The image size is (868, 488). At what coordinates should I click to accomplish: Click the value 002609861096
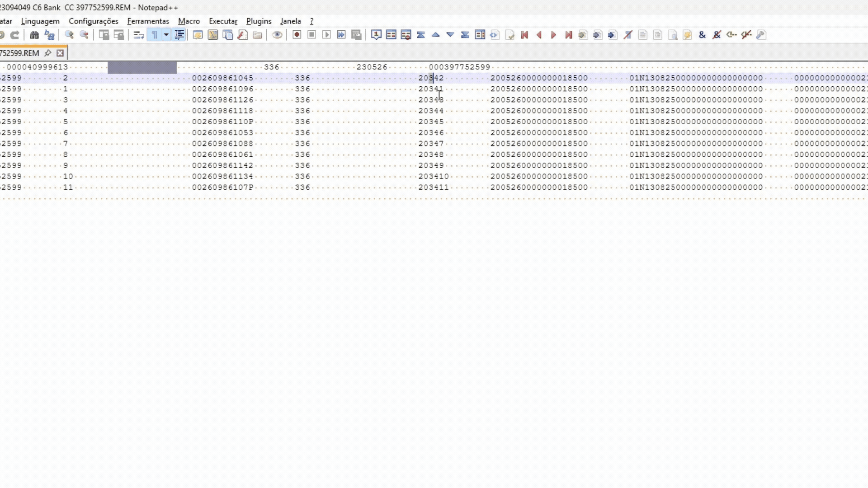coord(223,89)
